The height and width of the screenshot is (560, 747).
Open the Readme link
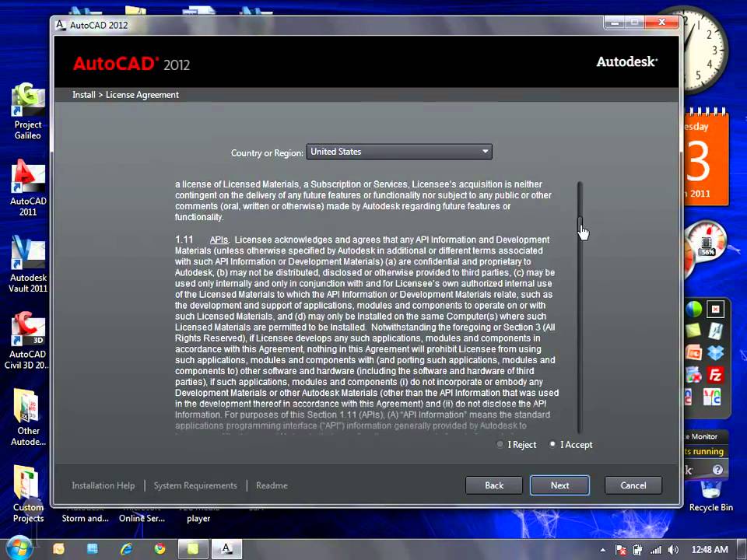click(272, 485)
